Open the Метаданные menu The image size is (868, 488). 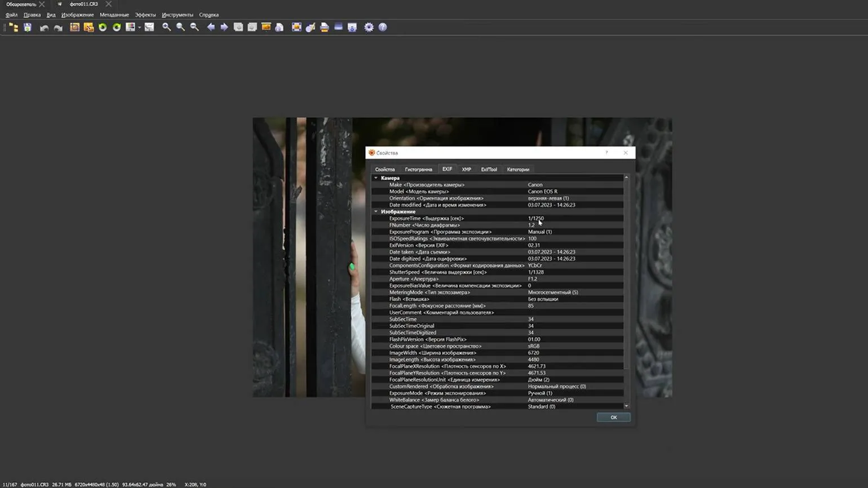pos(114,15)
